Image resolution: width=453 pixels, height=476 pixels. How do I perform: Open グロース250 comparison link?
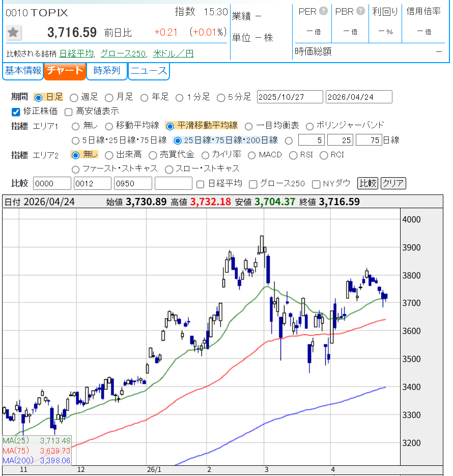(123, 54)
